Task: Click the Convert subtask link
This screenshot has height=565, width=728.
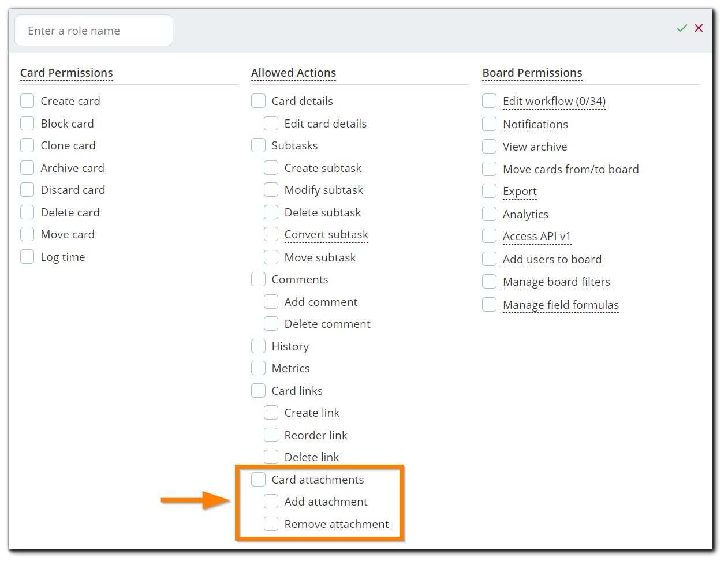Action: pyautogui.click(x=326, y=234)
